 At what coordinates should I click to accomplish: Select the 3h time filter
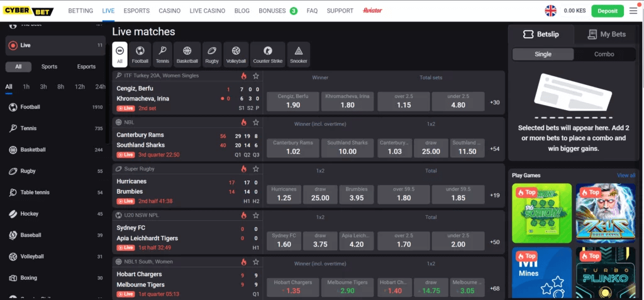pos(43,87)
